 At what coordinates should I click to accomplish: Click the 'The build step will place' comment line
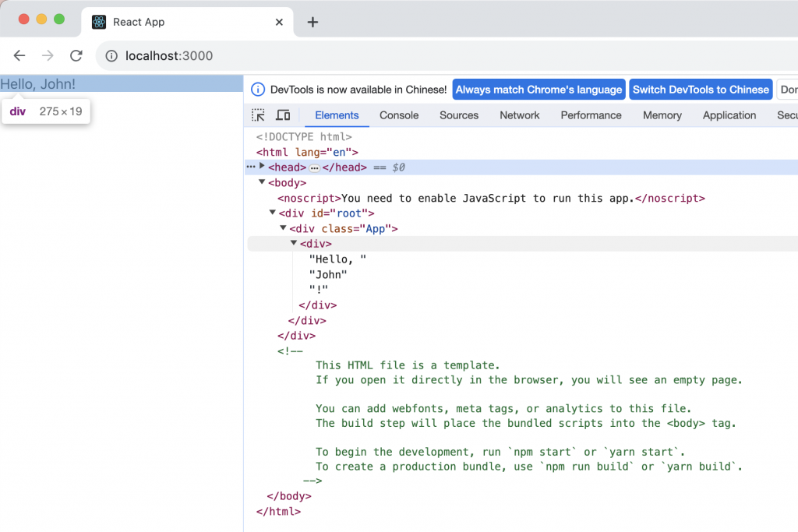tap(526, 423)
